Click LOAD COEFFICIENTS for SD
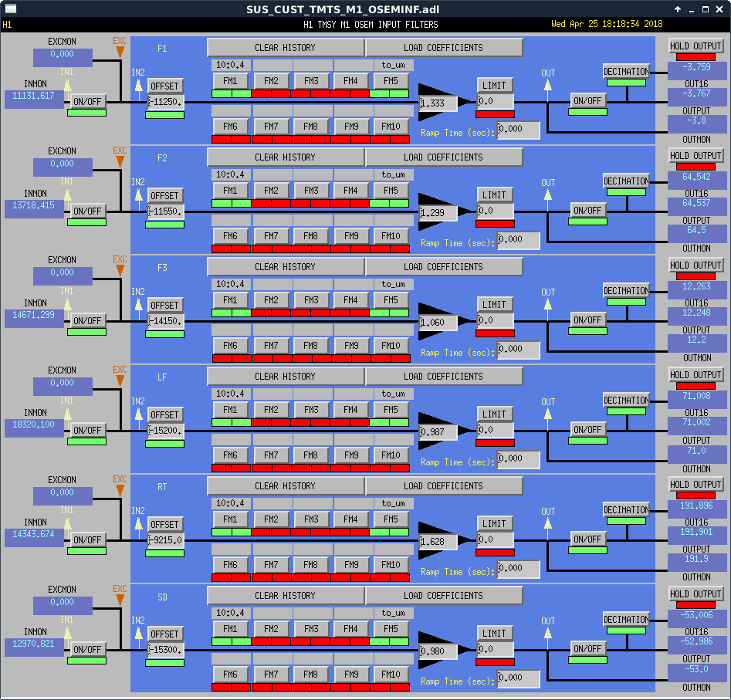 tap(443, 595)
